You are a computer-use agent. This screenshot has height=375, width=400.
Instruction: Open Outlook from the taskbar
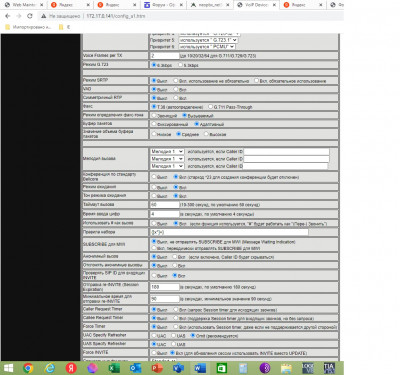(x=135, y=368)
